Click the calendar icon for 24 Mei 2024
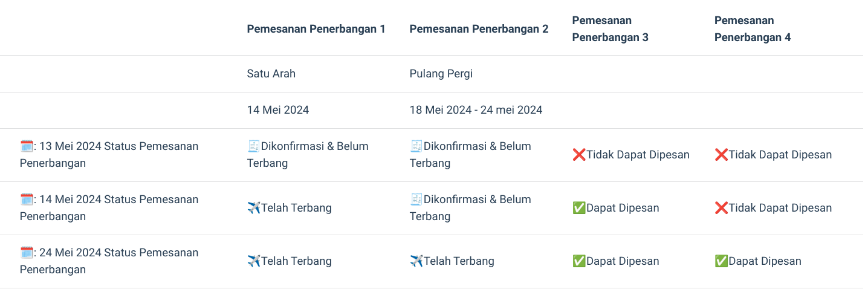Image resolution: width=868 pixels, height=289 pixels. coord(27,252)
